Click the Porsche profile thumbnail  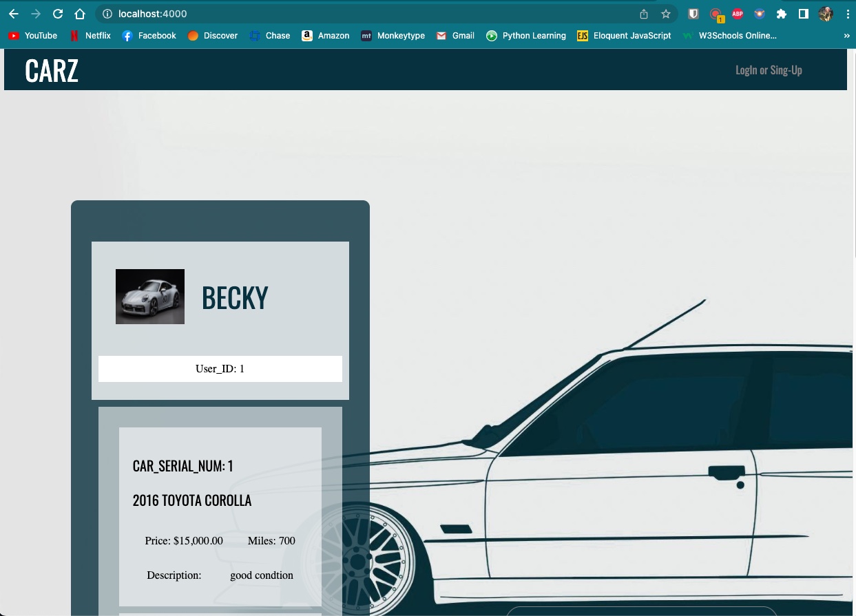tap(150, 297)
